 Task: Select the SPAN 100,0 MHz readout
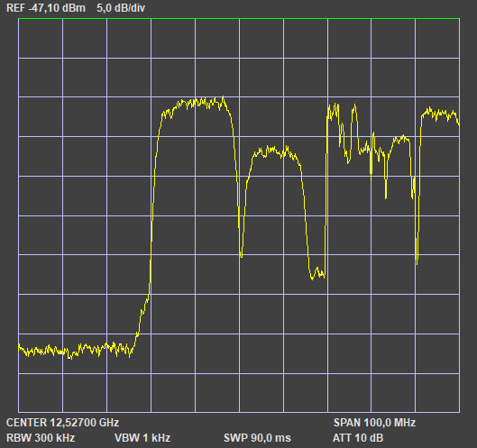(374, 423)
